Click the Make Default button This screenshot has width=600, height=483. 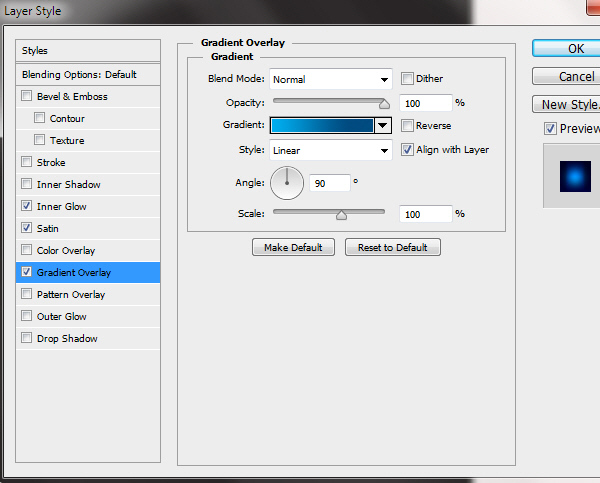pos(293,247)
